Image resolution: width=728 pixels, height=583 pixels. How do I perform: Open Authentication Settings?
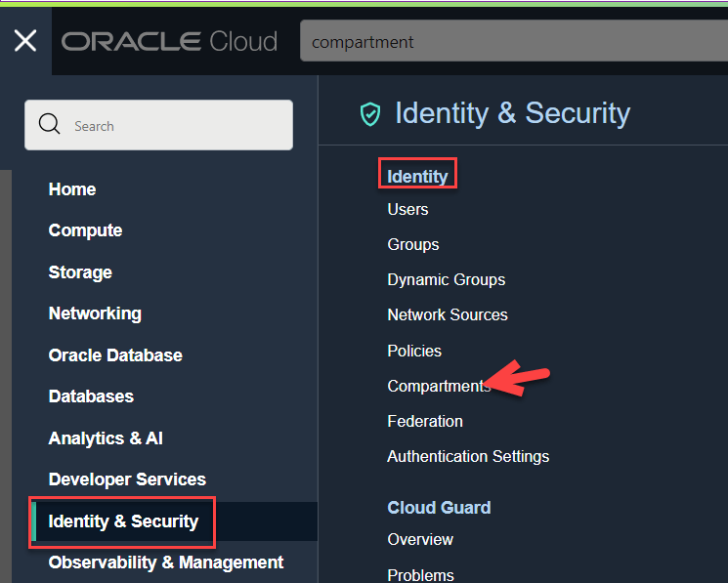(x=468, y=456)
